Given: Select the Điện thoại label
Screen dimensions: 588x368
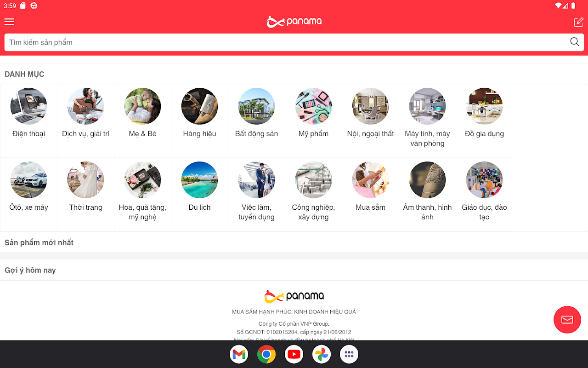Looking at the screenshot, I should point(28,134).
